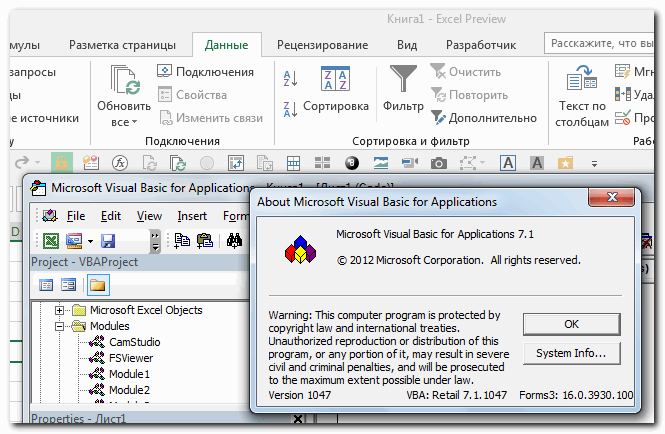Screen dimensions: 665x434
Task: Click the fx function quick access icon
Action: click(120, 163)
